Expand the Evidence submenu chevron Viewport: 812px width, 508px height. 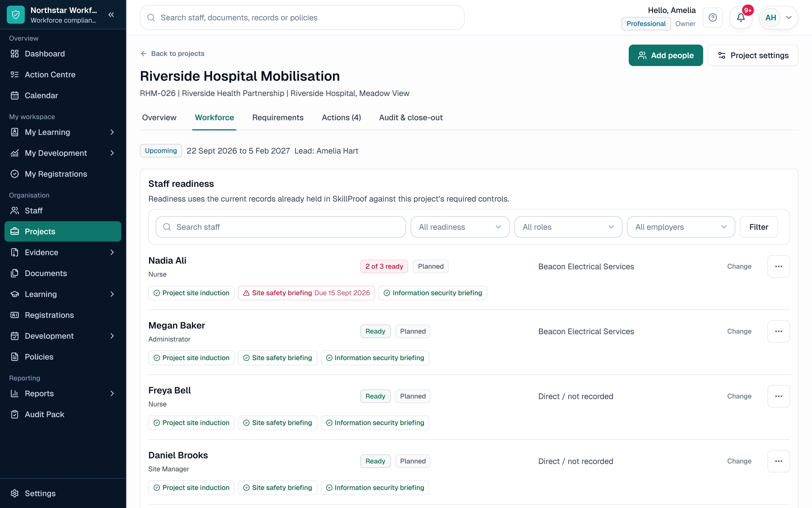point(112,252)
